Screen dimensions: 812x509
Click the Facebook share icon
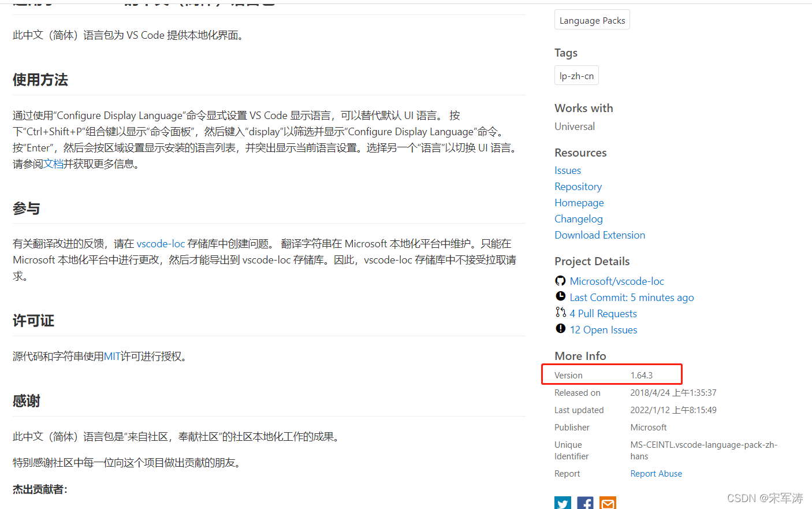[585, 503]
